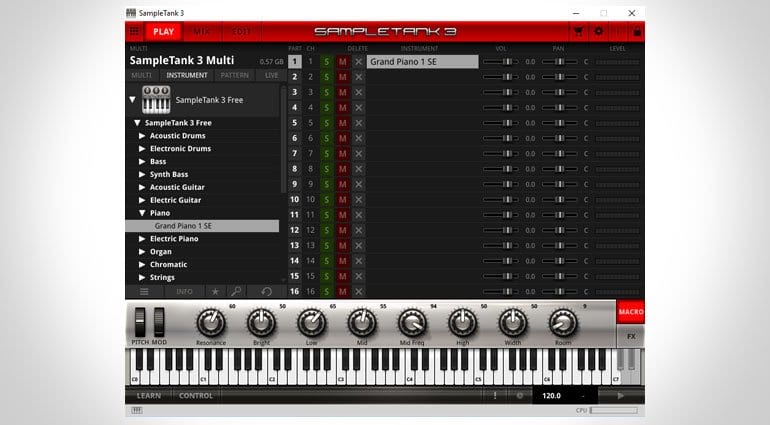Viewport: 770px width, 425px height.
Task: Click the PITCH wheel
Action: click(140, 322)
